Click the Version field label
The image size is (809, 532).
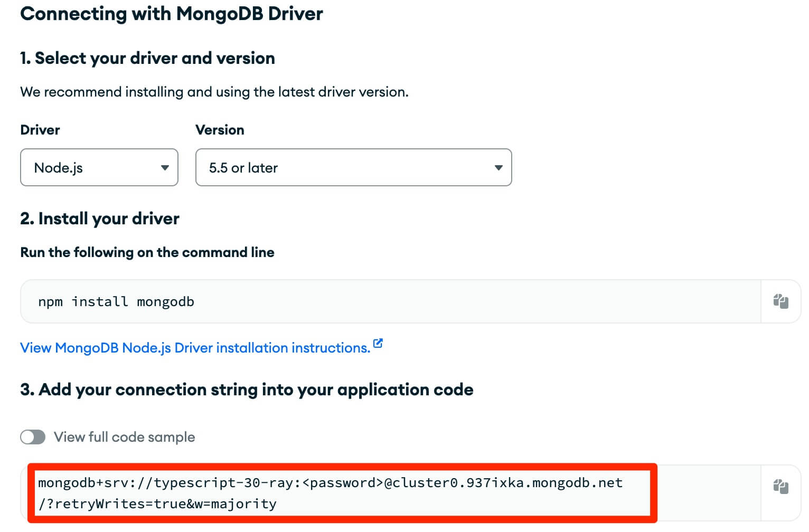coord(220,130)
